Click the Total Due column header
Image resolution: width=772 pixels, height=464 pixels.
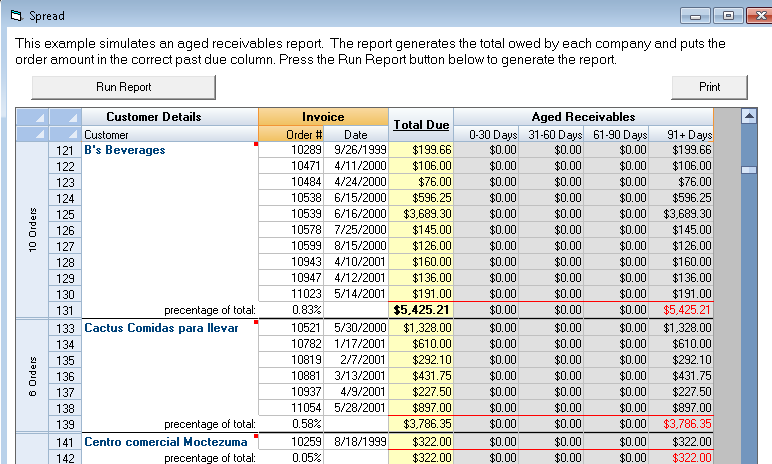tap(421, 125)
